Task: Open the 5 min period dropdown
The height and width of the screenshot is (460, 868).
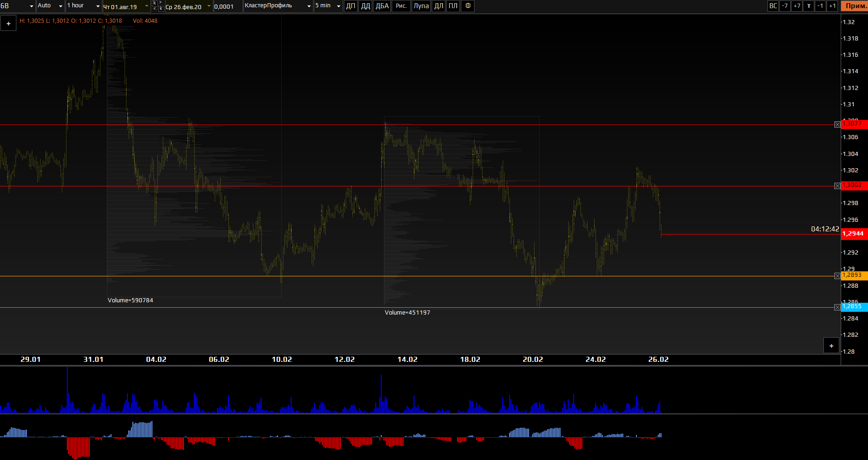Action: (328, 6)
